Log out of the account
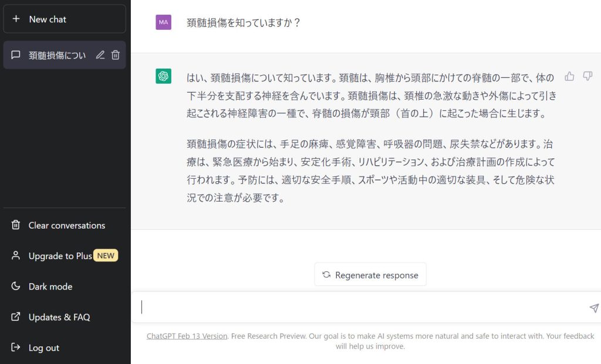Image resolution: width=601 pixels, height=364 pixels. coord(43,348)
